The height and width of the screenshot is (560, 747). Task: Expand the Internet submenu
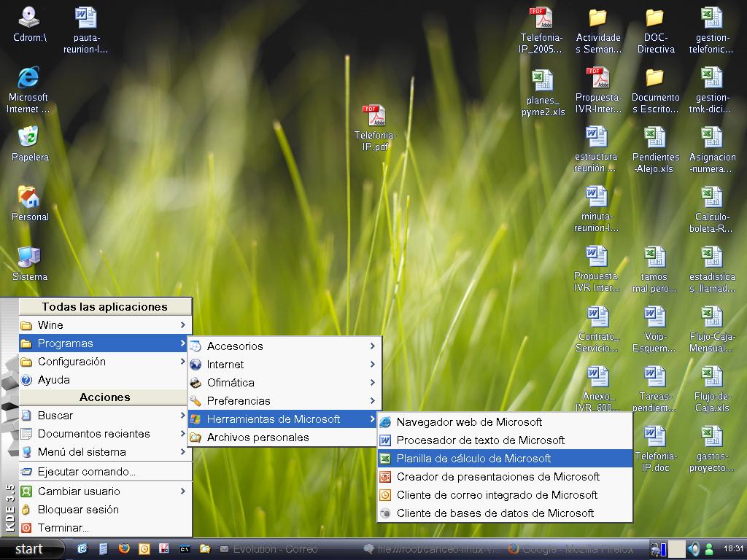(285, 365)
